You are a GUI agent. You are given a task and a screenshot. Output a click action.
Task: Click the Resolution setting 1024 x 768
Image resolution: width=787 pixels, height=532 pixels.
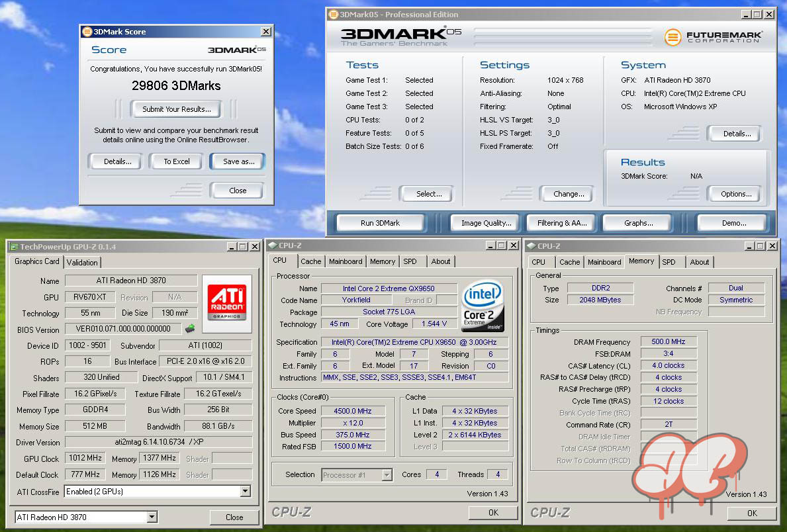tap(565, 80)
